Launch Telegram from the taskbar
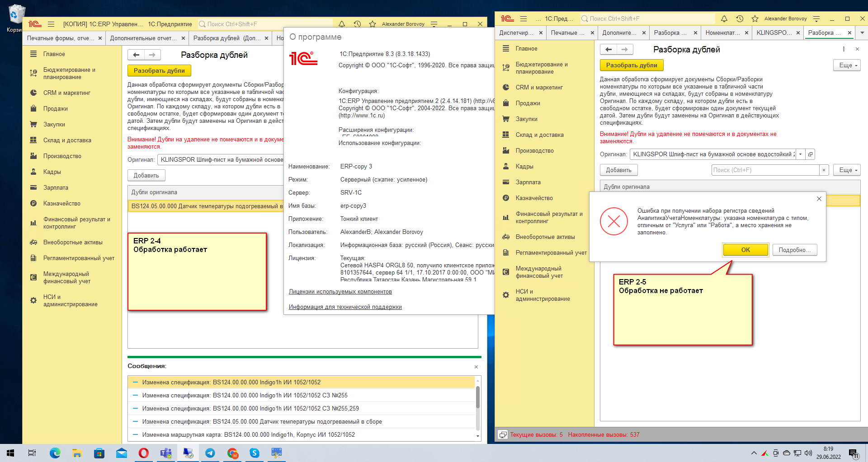The image size is (868, 462). pyautogui.click(x=210, y=453)
